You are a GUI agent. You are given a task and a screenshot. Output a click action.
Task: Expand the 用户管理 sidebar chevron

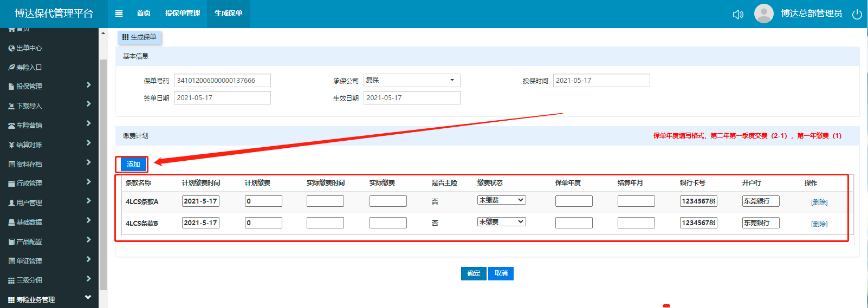pos(88,201)
